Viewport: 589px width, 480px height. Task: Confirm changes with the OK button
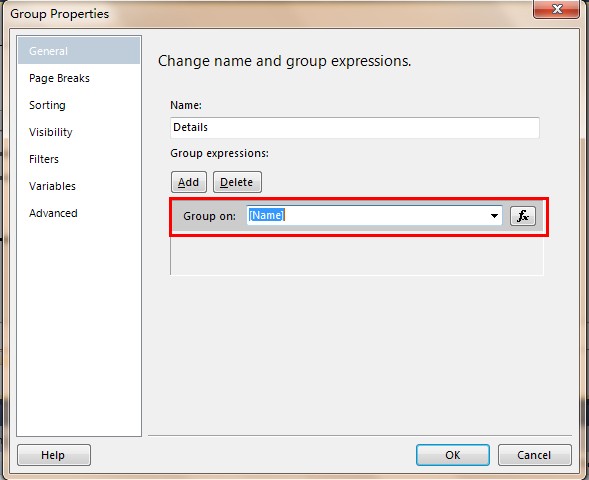tap(453, 455)
